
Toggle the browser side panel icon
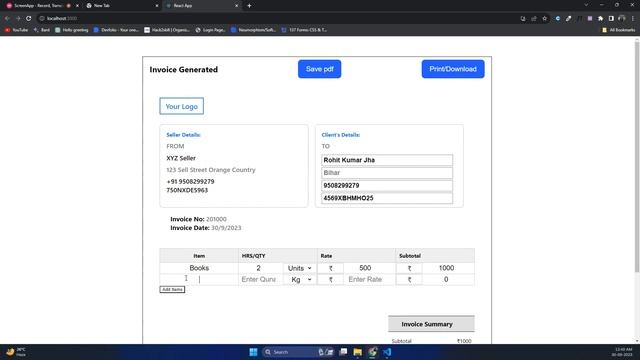click(x=611, y=18)
